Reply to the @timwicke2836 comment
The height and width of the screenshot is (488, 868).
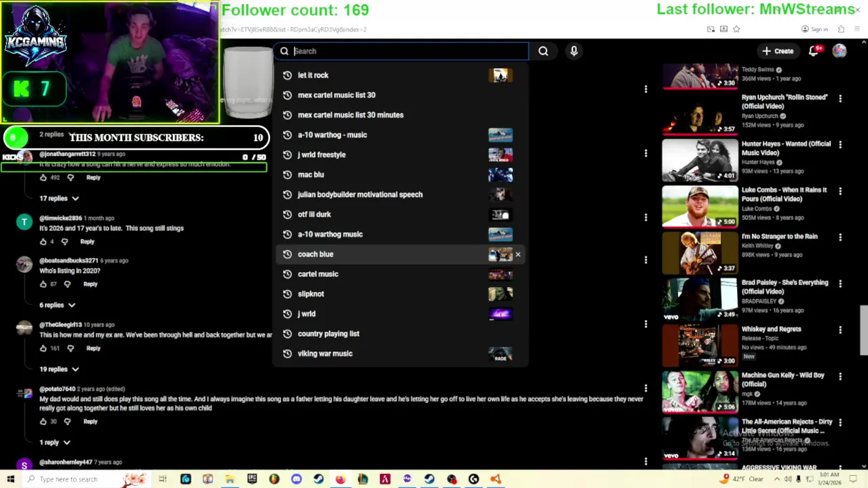tap(87, 241)
